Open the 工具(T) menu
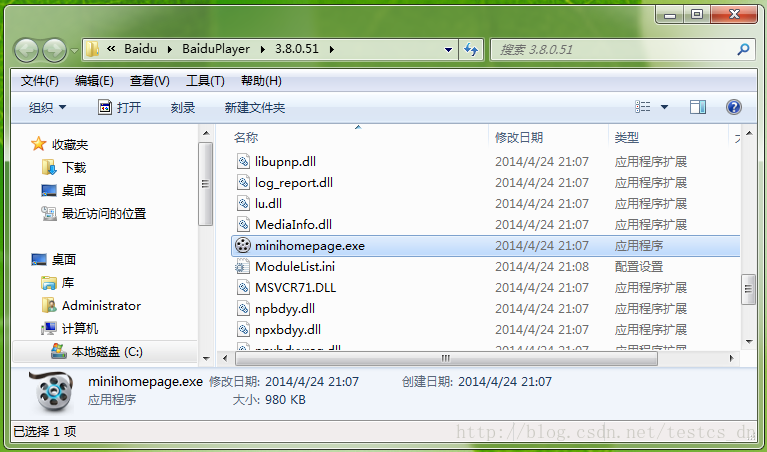 (205, 81)
